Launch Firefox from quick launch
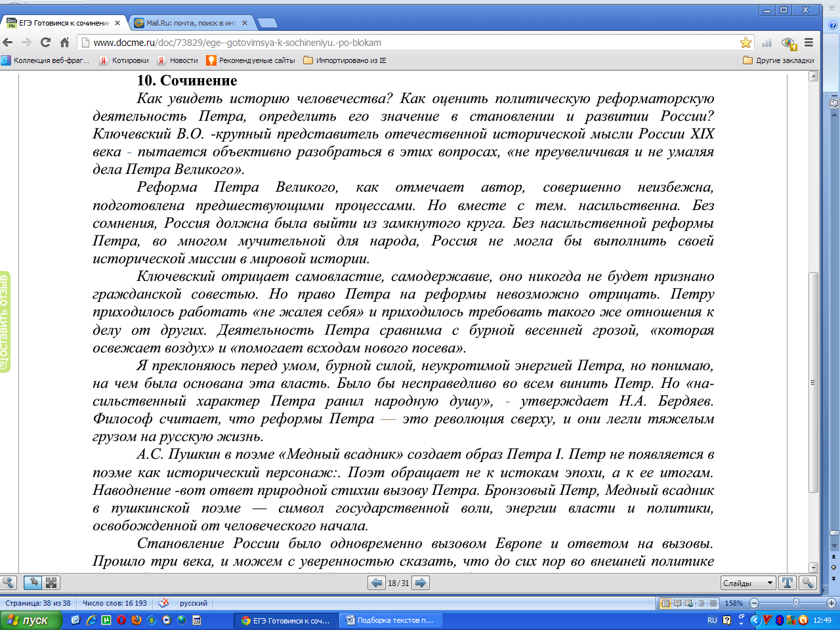Viewport: 840px width, 630px height. [x=136, y=620]
